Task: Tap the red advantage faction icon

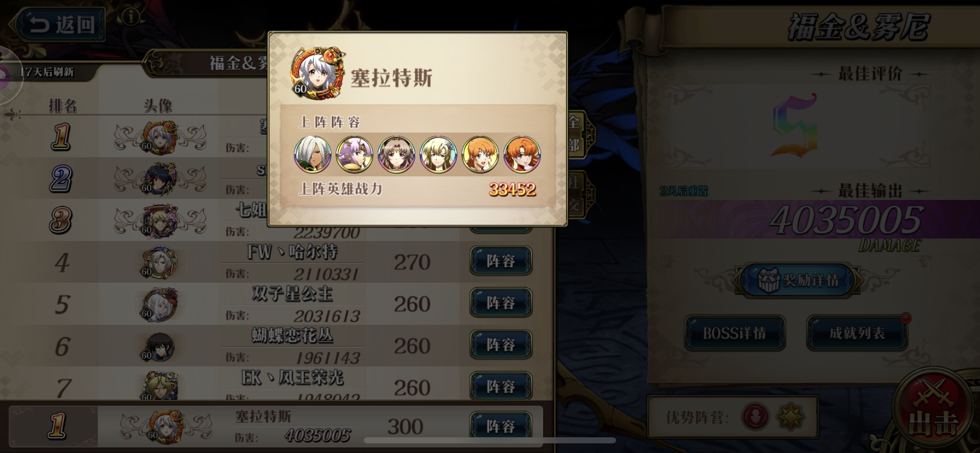Action: pyautogui.click(x=755, y=417)
